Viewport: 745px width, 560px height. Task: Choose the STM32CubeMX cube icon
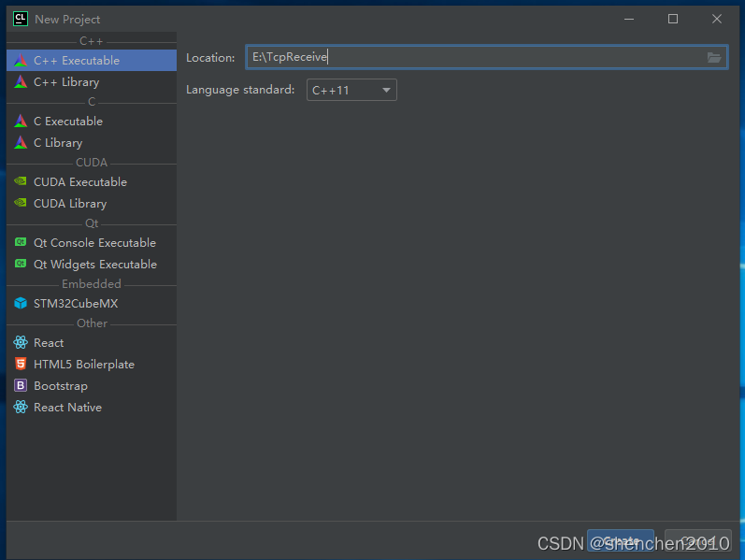[21, 303]
